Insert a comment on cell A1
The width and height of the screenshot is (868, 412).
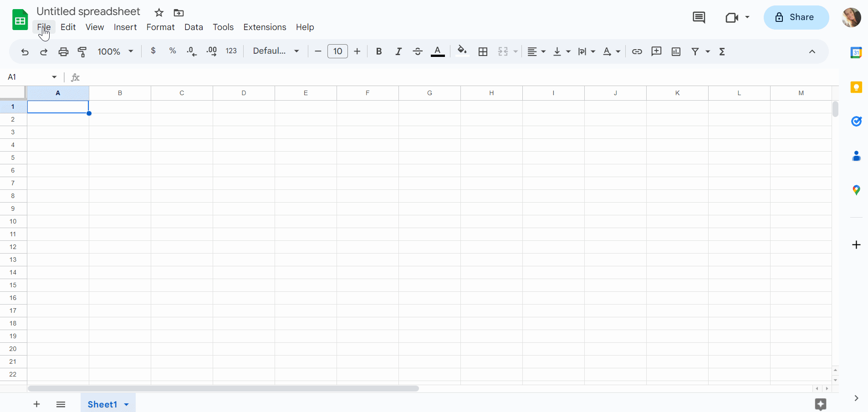(x=656, y=51)
